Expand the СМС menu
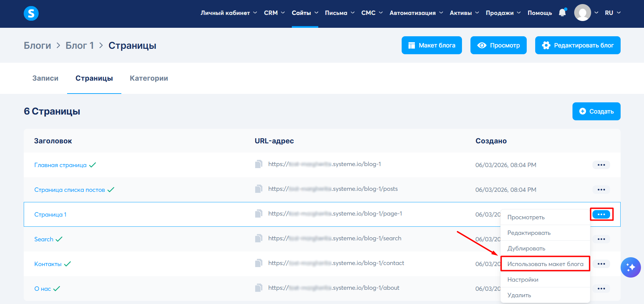The image size is (644, 304). (x=372, y=13)
